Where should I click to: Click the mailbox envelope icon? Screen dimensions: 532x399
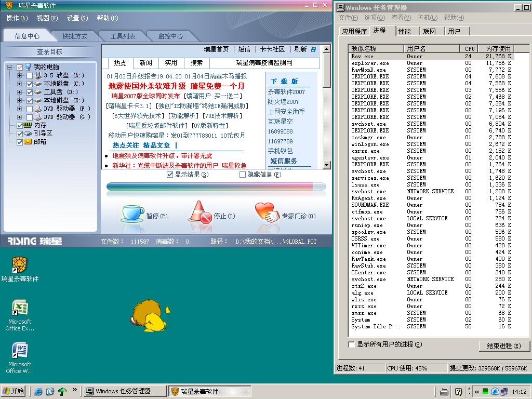28,142
